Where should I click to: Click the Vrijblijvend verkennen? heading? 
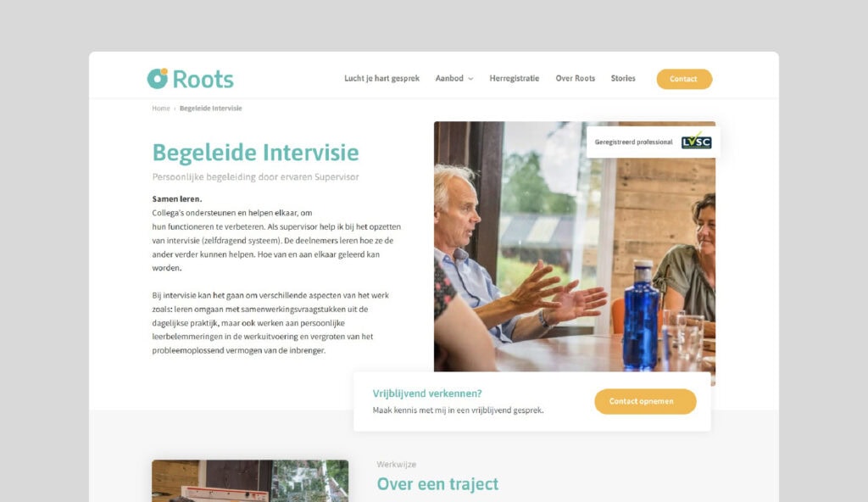coord(427,393)
